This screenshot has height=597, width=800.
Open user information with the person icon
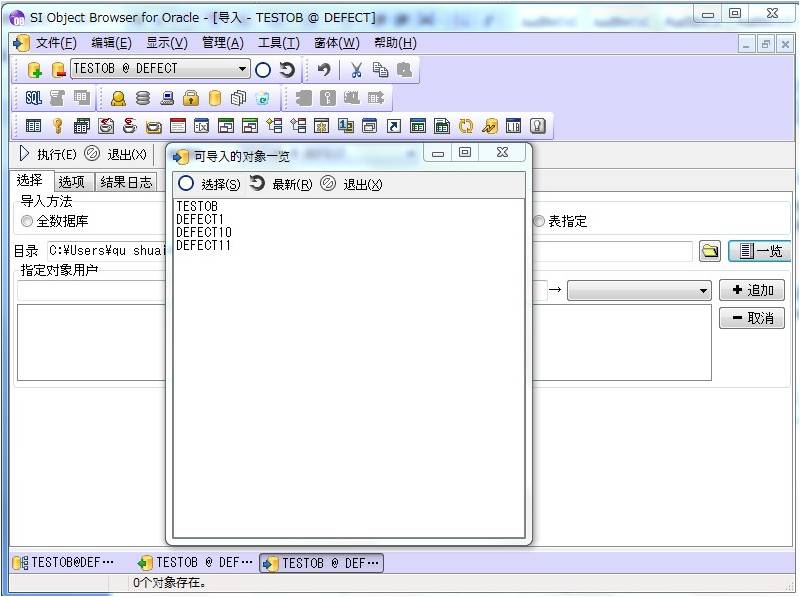tap(118, 97)
